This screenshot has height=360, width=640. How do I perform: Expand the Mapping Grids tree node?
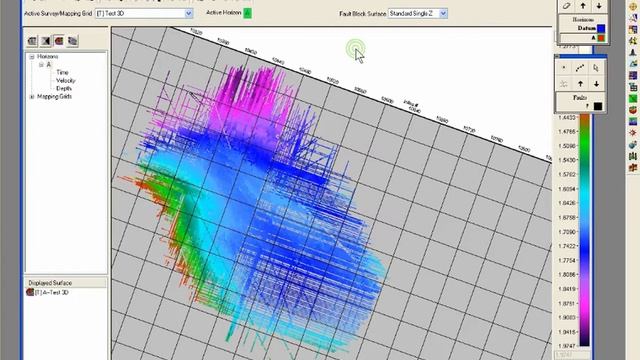32,97
